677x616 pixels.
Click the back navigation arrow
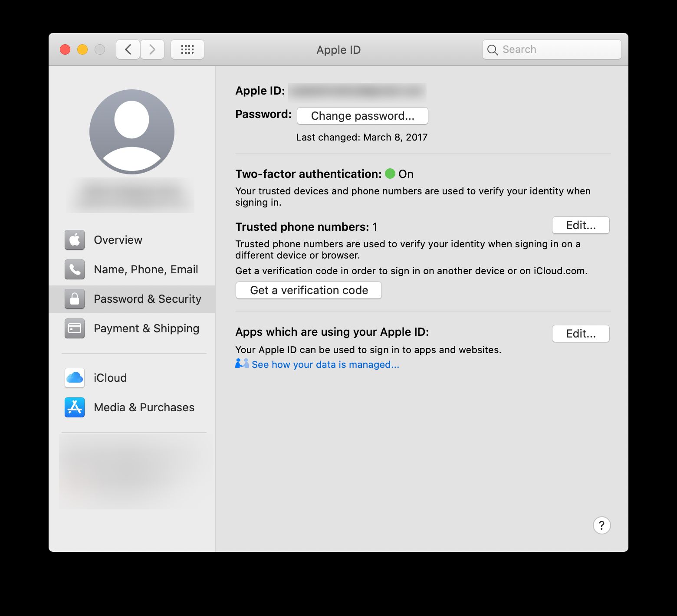[x=128, y=49]
